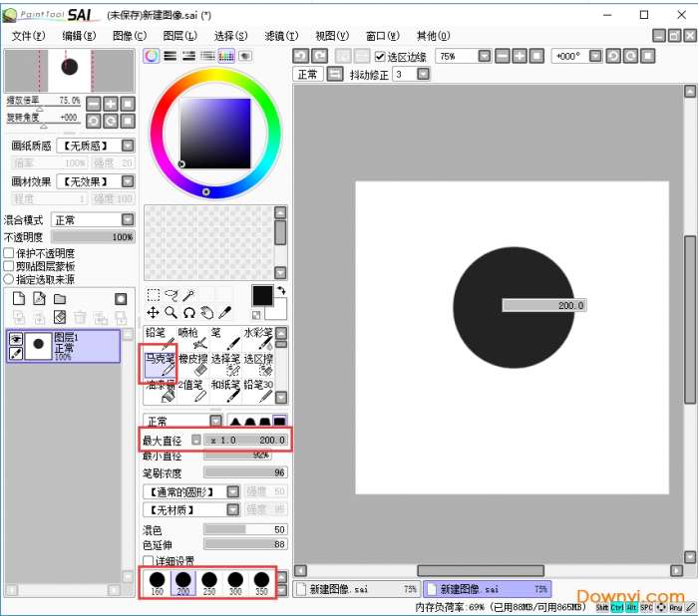Activate the magic wand tool
The width and height of the screenshot is (698, 616).
pos(188,295)
